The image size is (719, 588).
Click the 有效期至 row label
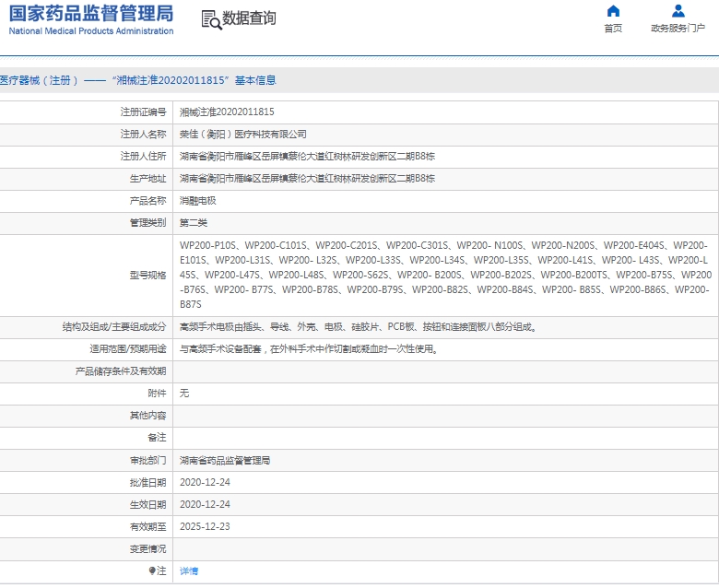(147, 526)
